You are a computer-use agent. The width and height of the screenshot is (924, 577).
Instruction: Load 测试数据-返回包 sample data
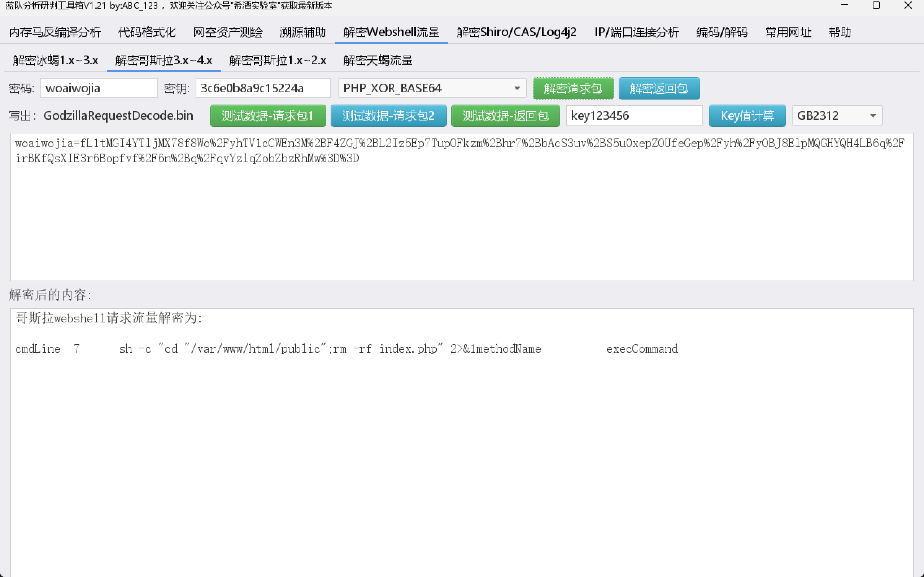505,116
